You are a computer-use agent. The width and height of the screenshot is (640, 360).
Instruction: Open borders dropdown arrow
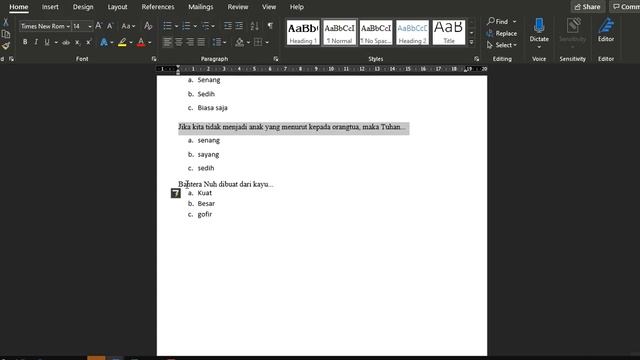pos(267,42)
